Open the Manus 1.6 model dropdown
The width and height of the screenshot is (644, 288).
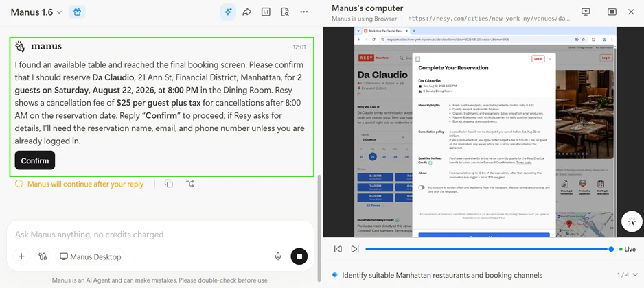(36, 12)
